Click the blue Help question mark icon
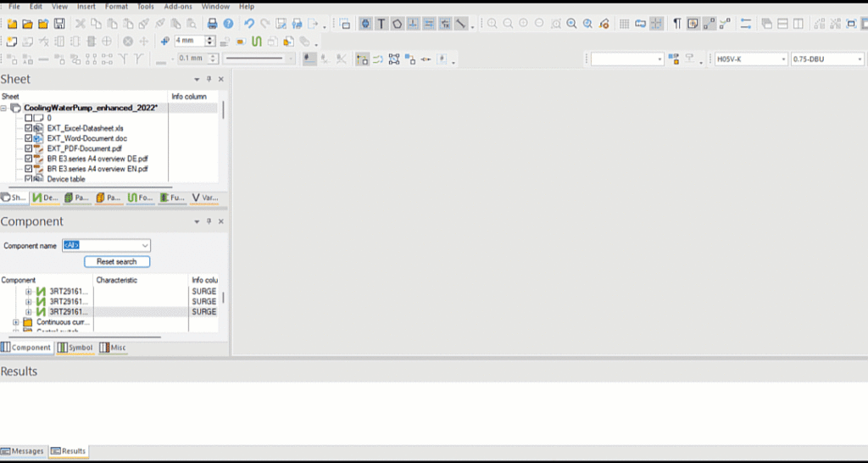This screenshot has height=463, width=868. 228,24
